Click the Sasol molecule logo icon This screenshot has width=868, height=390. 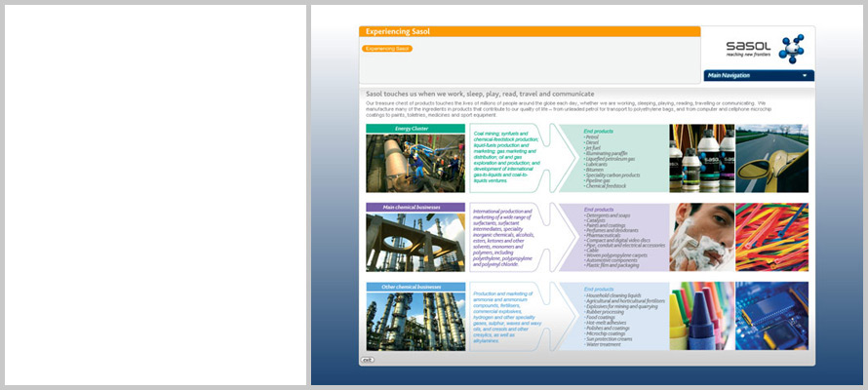coord(791,49)
